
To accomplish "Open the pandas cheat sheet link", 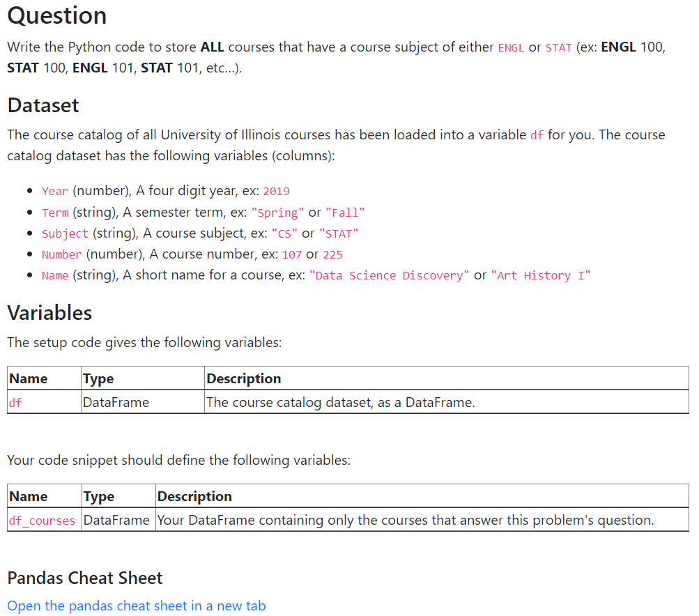I will 137,606.
